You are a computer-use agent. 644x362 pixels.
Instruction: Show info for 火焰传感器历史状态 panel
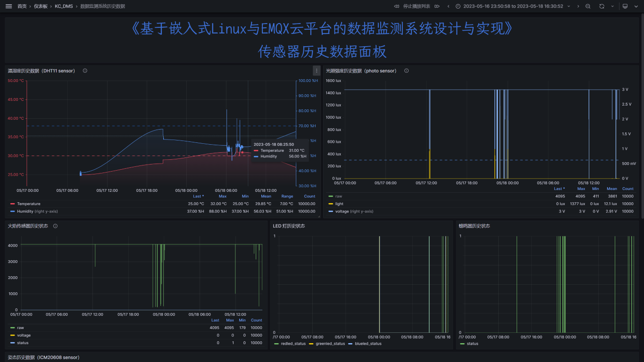pos(55,226)
